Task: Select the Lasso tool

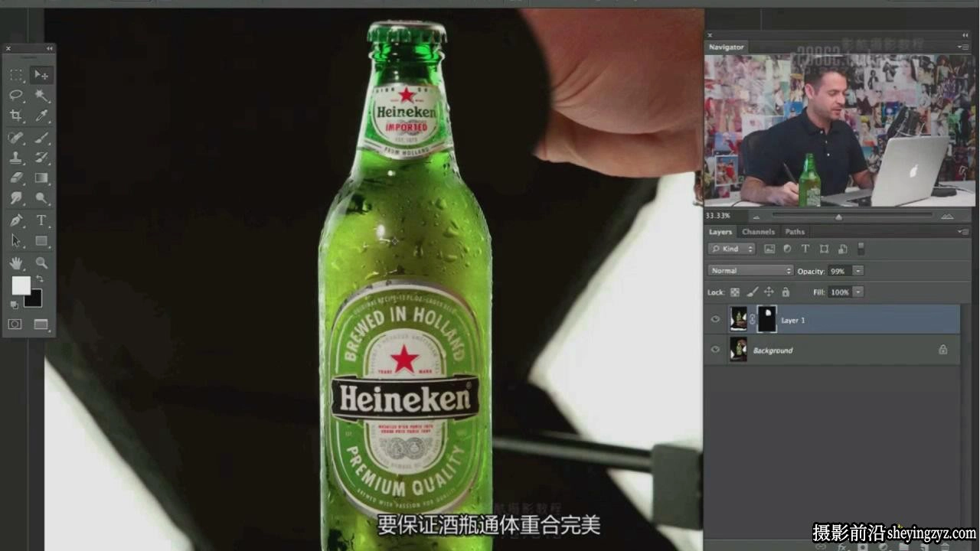Action: (16, 95)
